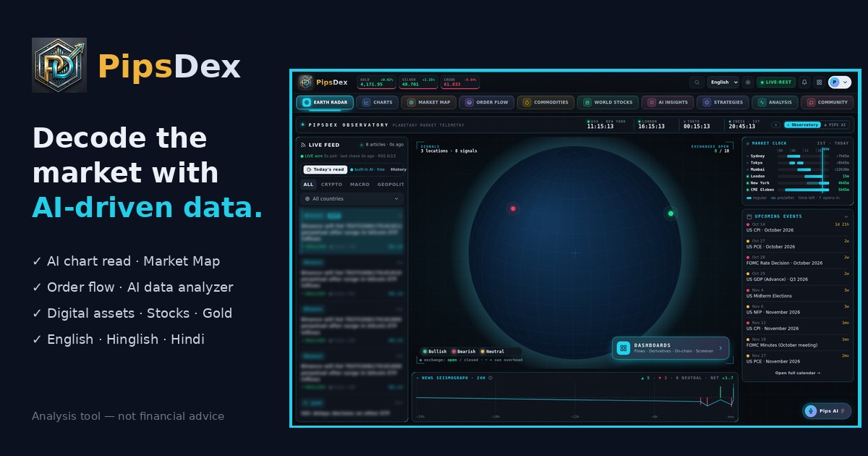
Task: Click the Strategies gear icon
Action: tap(706, 103)
